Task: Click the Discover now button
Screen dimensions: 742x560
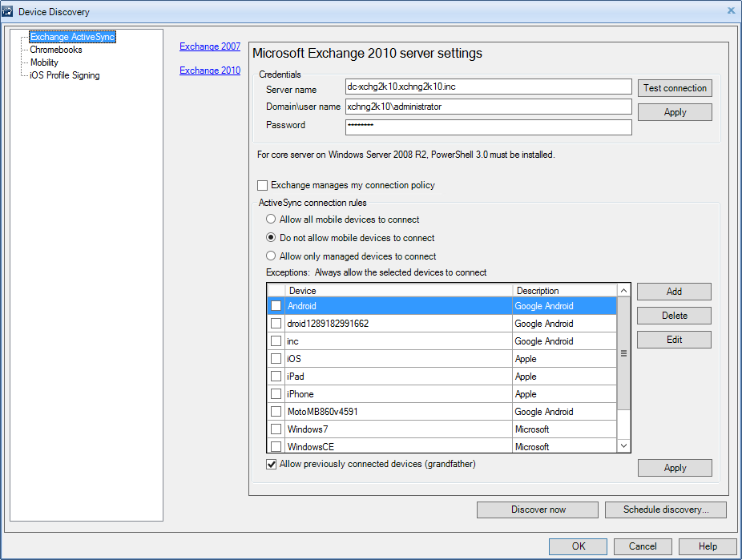Action: (x=538, y=510)
